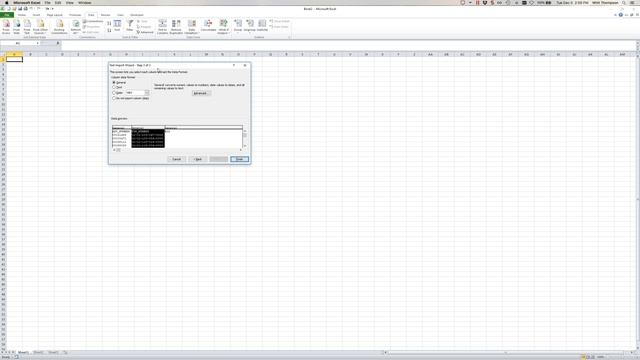Click Cancel in Text Import Wizard
Viewport: 640px width, 360px height.
(x=177, y=159)
